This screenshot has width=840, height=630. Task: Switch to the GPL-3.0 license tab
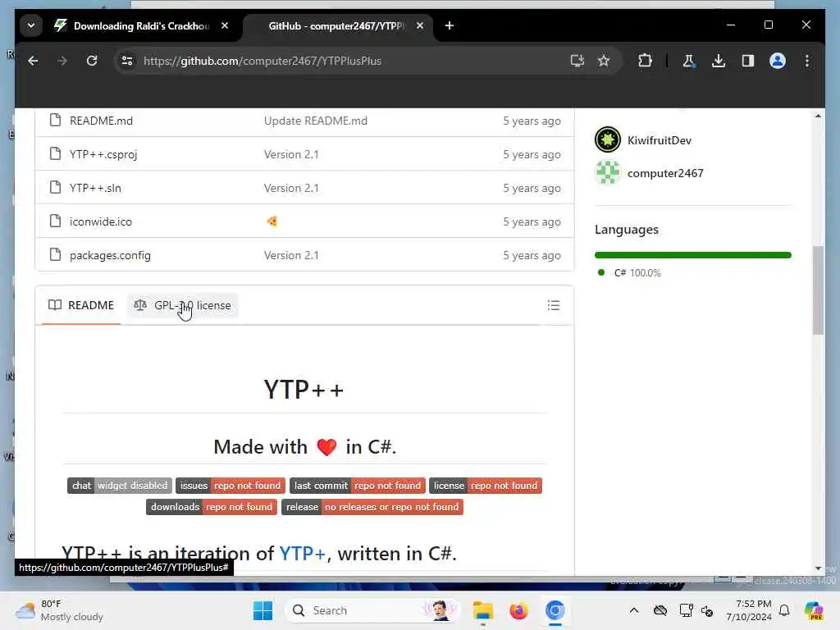pos(182,305)
